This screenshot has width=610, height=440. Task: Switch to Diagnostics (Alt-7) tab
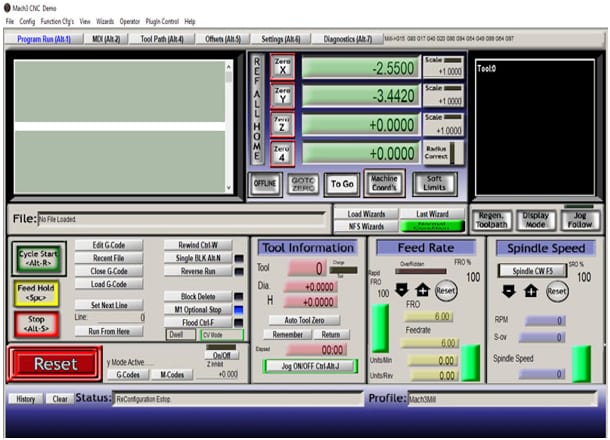(x=348, y=39)
